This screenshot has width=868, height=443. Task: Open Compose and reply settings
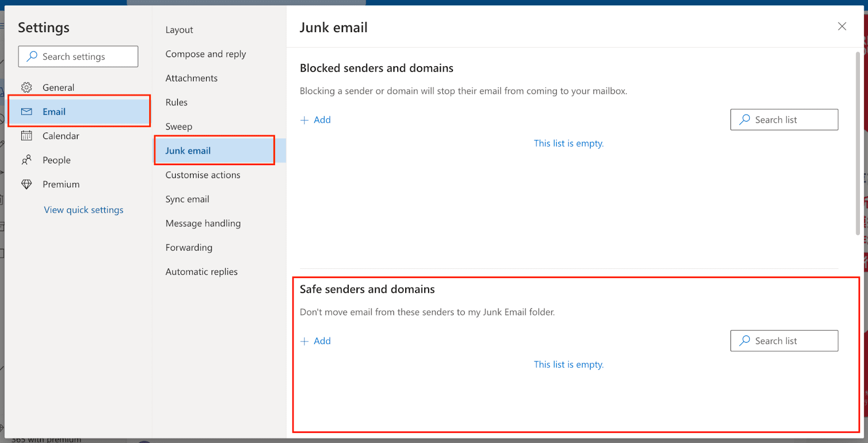206,54
